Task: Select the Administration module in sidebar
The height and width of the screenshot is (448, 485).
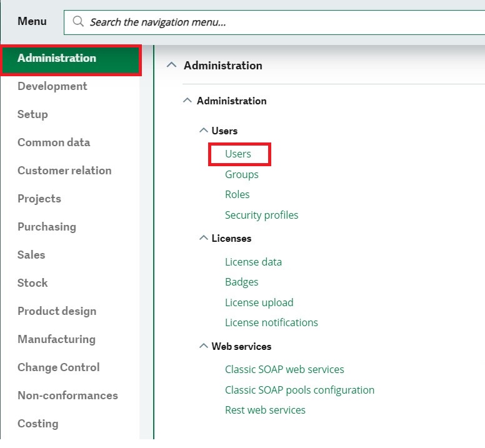Action: click(71, 60)
